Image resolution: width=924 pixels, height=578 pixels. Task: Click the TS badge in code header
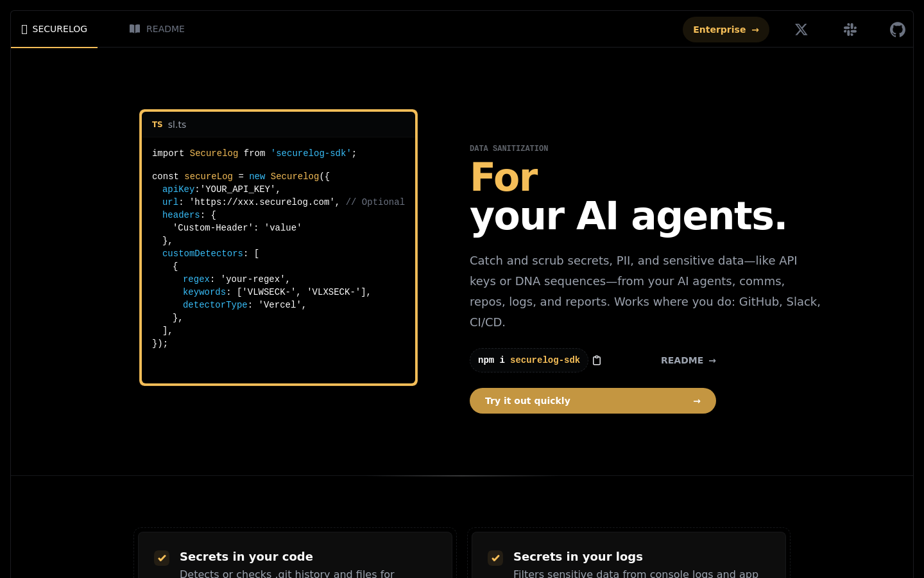157,125
